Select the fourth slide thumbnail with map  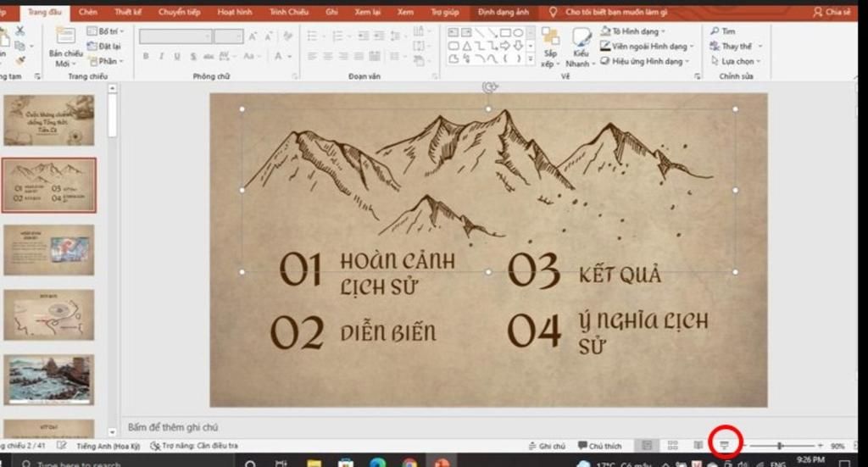click(x=48, y=314)
